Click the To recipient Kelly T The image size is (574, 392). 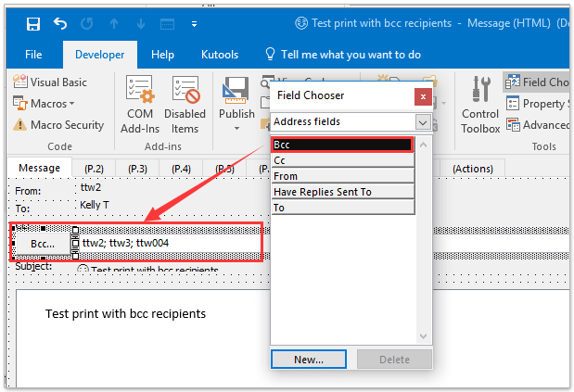coord(95,205)
